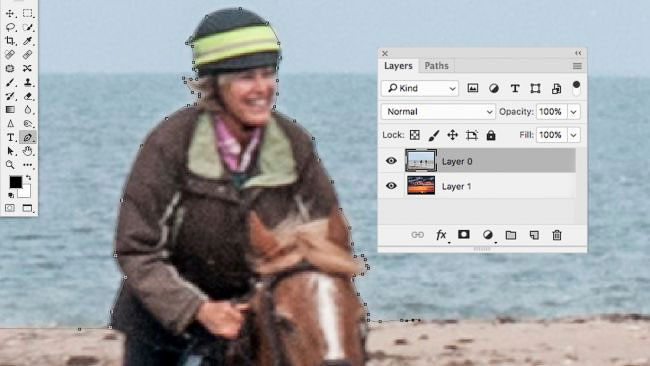
Task: Add a layer style via fx
Action: tap(441, 235)
